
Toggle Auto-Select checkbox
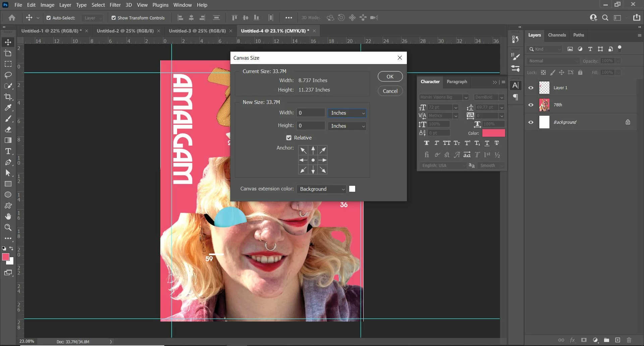tap(49, 18)
